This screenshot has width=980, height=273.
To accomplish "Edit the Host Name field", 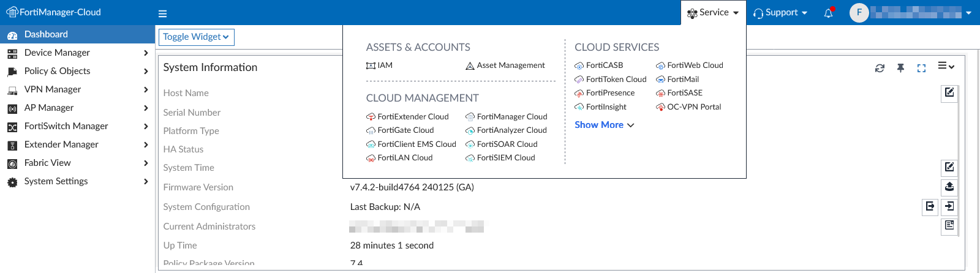I will [x=949, y=93].
